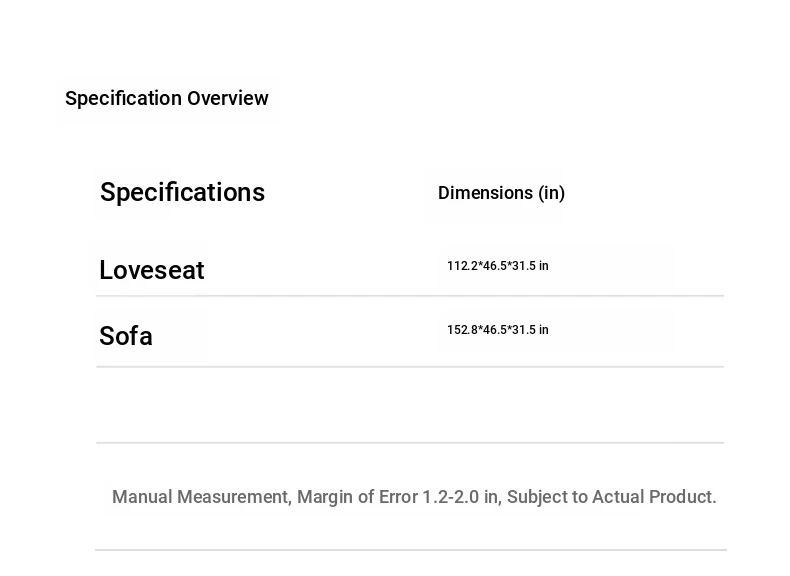Image resolution: width=790 pixels, height=576 pixels.
Task: Click the "Subject to Actual Product" phrase
Action: coord(611,497)
